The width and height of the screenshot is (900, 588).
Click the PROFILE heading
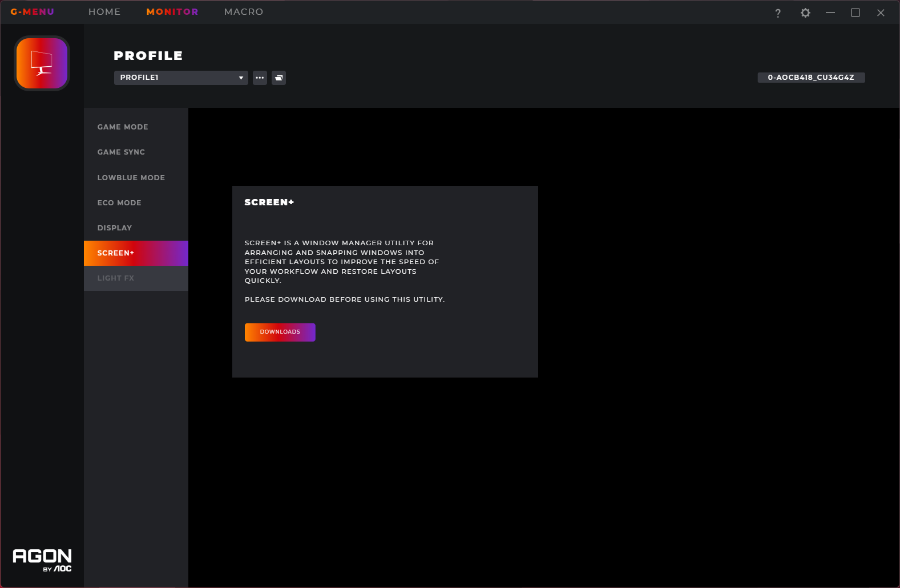point(148,56)
